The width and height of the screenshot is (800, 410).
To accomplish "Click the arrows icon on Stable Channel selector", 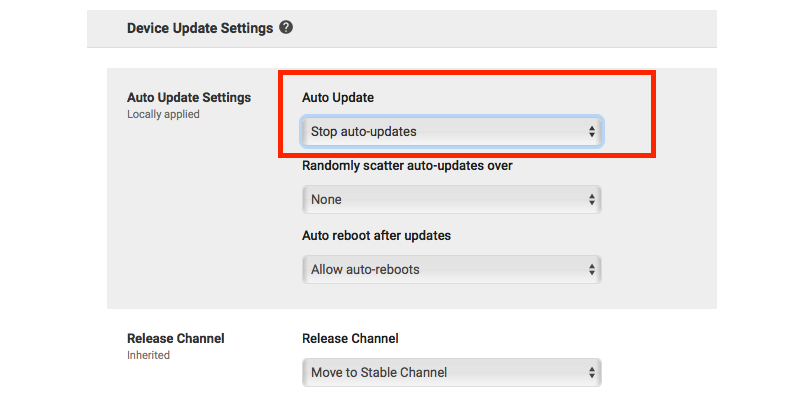I will coord(591,372).
